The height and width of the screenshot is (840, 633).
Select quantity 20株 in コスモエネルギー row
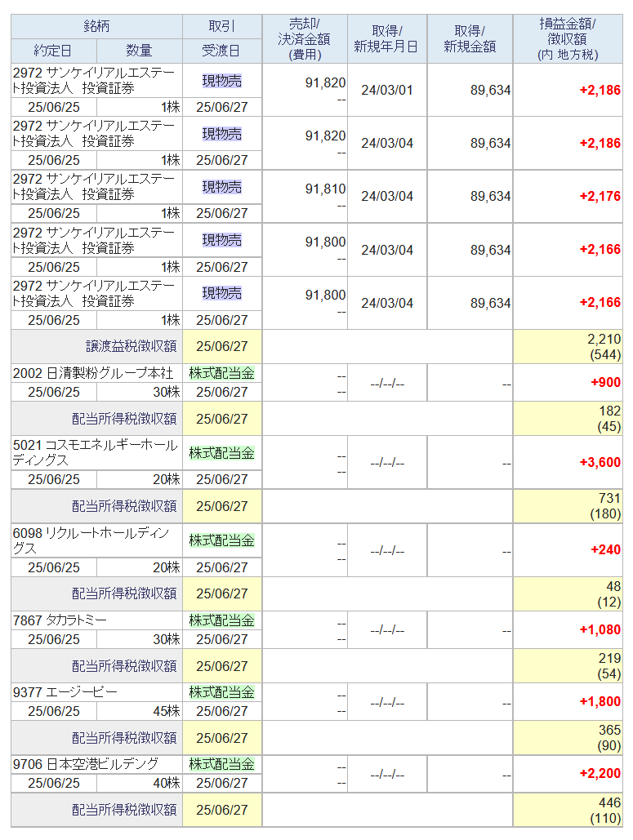coord(166,479)
